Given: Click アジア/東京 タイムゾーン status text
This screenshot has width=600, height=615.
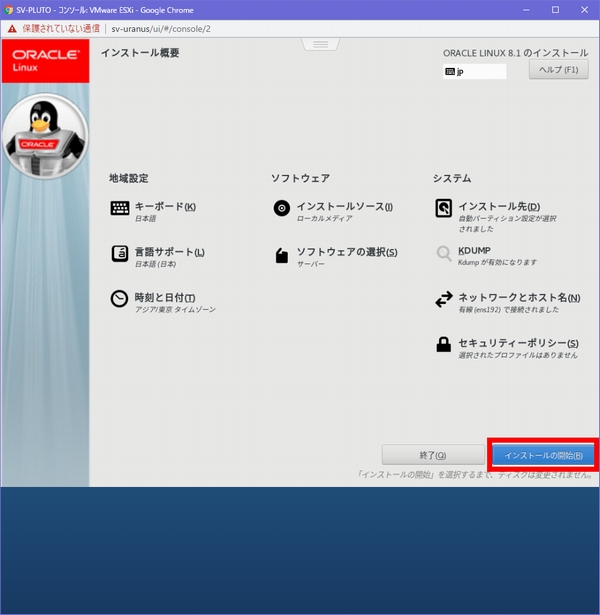Looking at the screenshot, I should pos(175,309).
